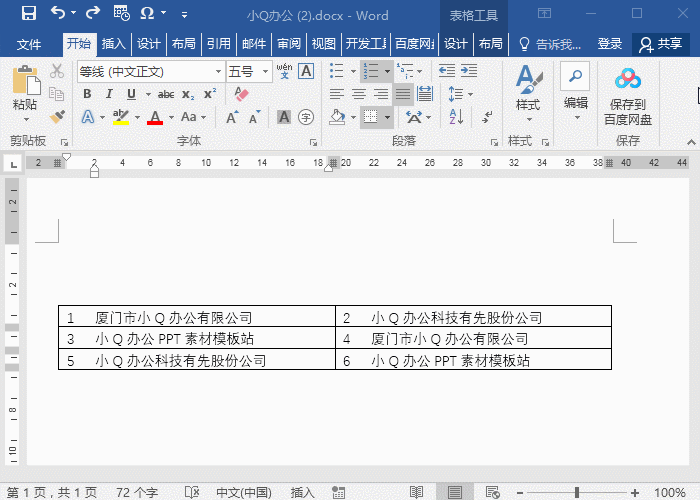Click table cell '厦门市小Q办公有限公司' in row 1
700x500 pixels.
[x=173, y=318]
